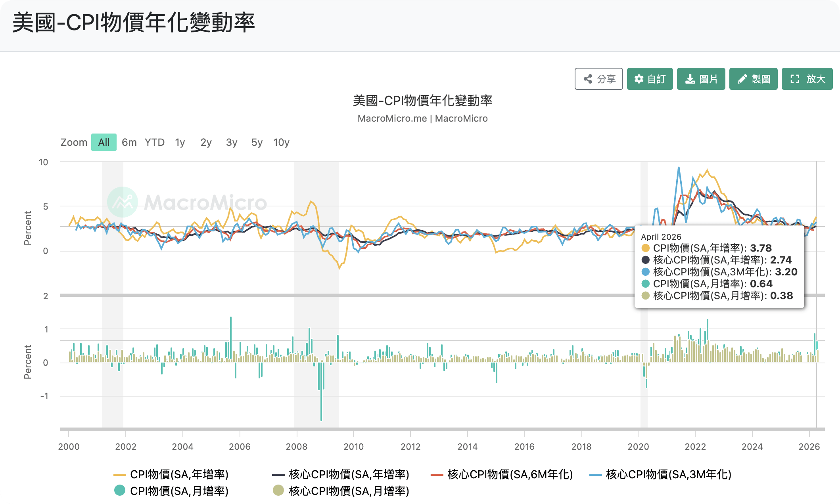Select the 6m zoom range
Viewport: 840px width, 504px height.
[x=129, y=142]
